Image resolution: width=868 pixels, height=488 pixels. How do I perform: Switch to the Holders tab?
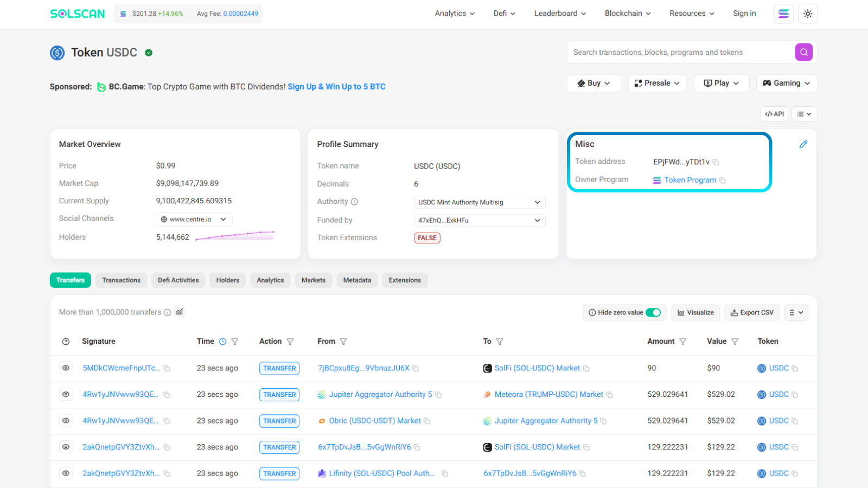click(x=228, y=280)
